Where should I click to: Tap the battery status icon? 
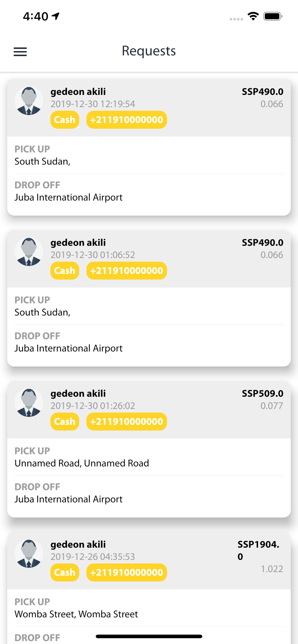[273, 16]
